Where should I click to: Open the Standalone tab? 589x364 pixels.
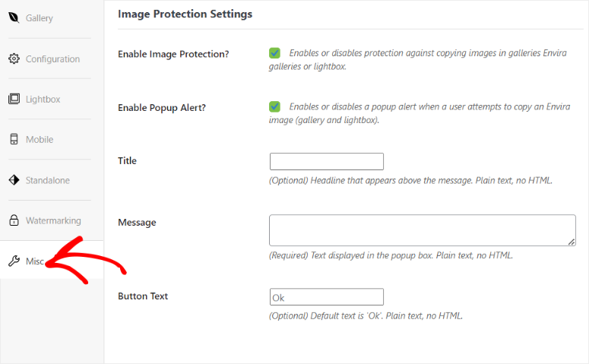point(48,180)
